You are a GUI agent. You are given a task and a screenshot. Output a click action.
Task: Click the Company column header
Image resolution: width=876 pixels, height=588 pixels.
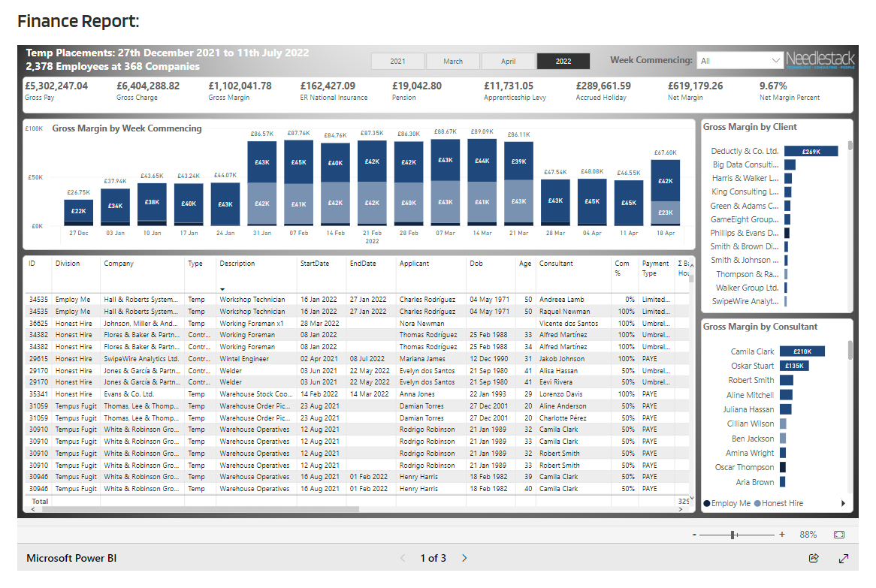tap(119, 264)
